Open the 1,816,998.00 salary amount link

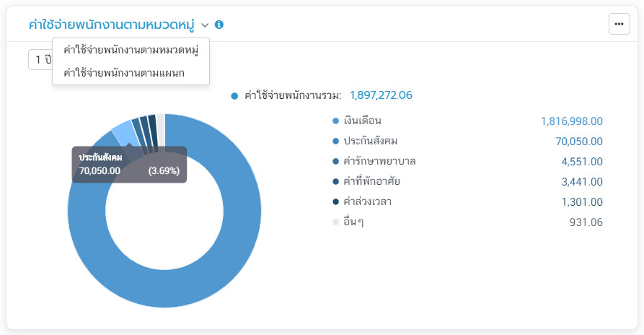(571, 121)
